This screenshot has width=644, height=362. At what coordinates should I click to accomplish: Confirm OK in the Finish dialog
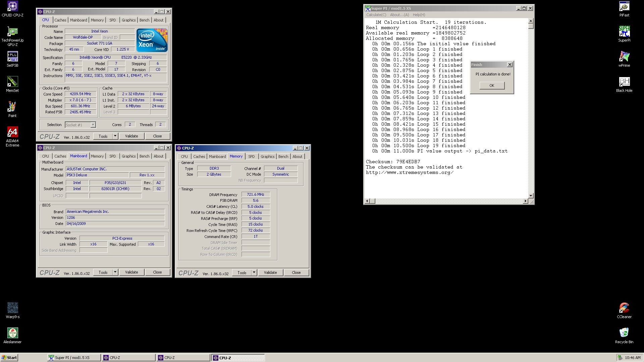pyautogui.click(x=492, y=85)
